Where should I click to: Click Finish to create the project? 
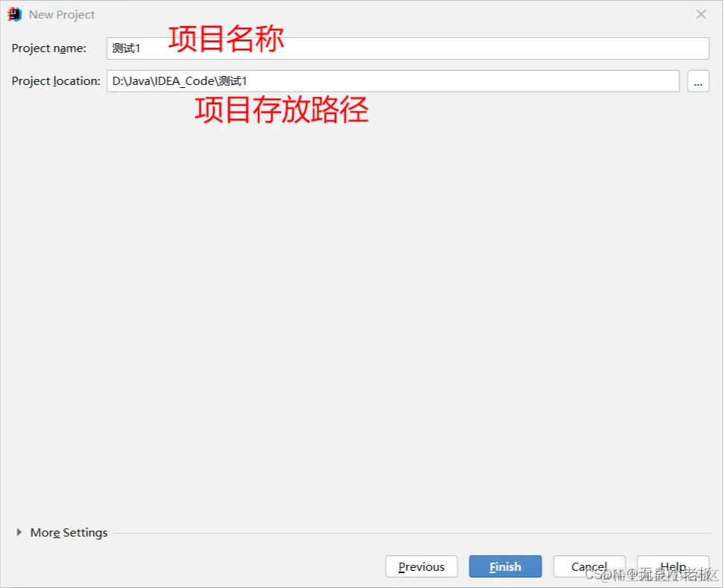click(x=505, y=566)
